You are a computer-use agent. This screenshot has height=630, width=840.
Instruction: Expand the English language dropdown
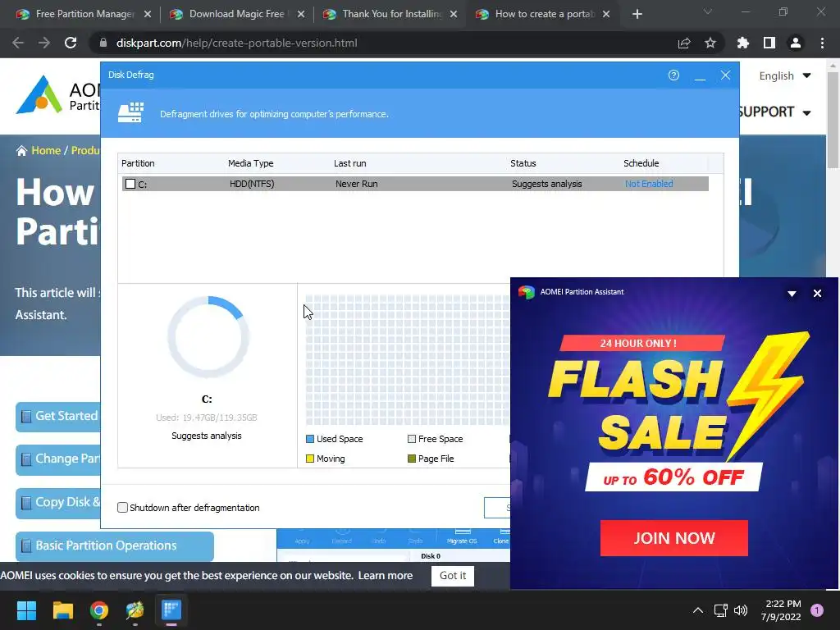point(785,75)
